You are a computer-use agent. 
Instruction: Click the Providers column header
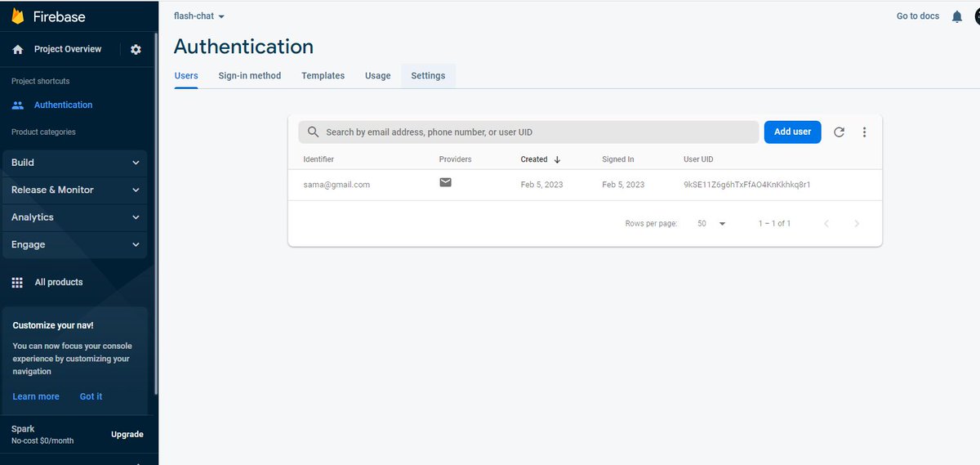(455, 159)
